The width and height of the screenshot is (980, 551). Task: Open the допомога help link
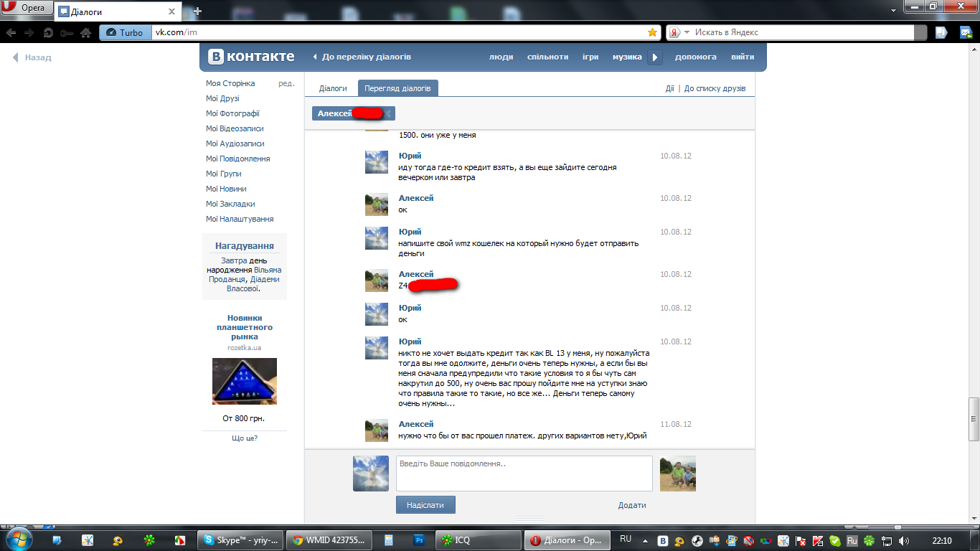click(696, 57)
